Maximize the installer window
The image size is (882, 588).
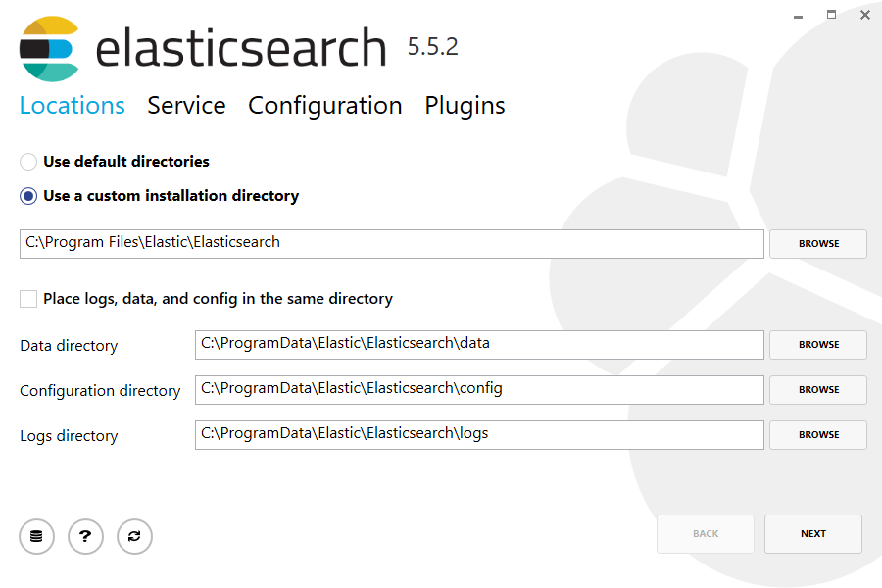[831, 15]
